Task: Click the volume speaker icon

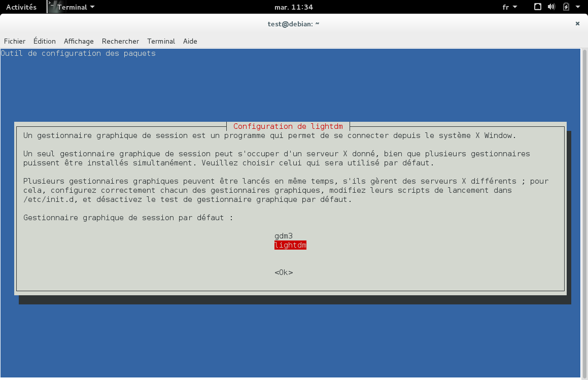Action: click(x=551, y=7)
